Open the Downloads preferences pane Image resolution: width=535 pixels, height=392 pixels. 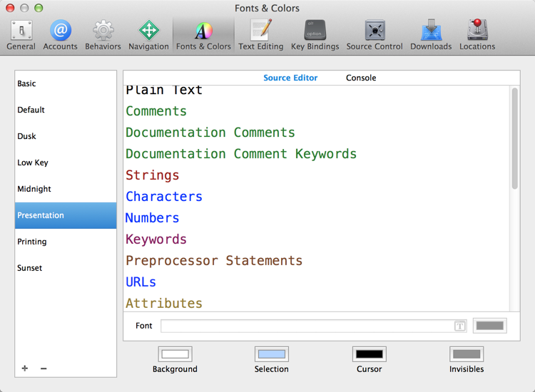click(x=431, y=35)
